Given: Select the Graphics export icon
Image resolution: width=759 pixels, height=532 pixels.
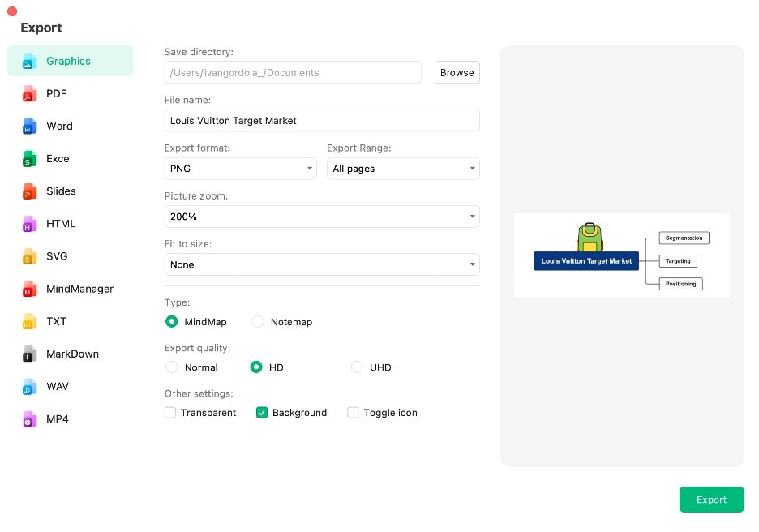Looking at the screenshot, I should pyautogui.click(x=29, y=61).
